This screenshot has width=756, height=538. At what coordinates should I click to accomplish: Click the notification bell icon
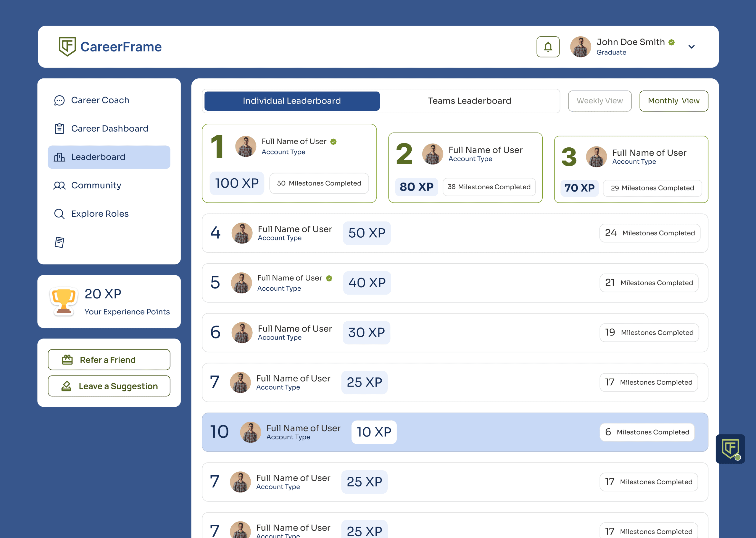click(x=548, y=47)
